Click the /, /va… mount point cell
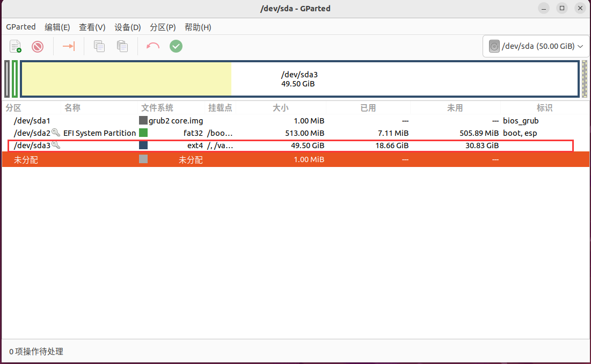Viewport: 591px width, 364px height. pyautogui.click(x=220, y=145)
